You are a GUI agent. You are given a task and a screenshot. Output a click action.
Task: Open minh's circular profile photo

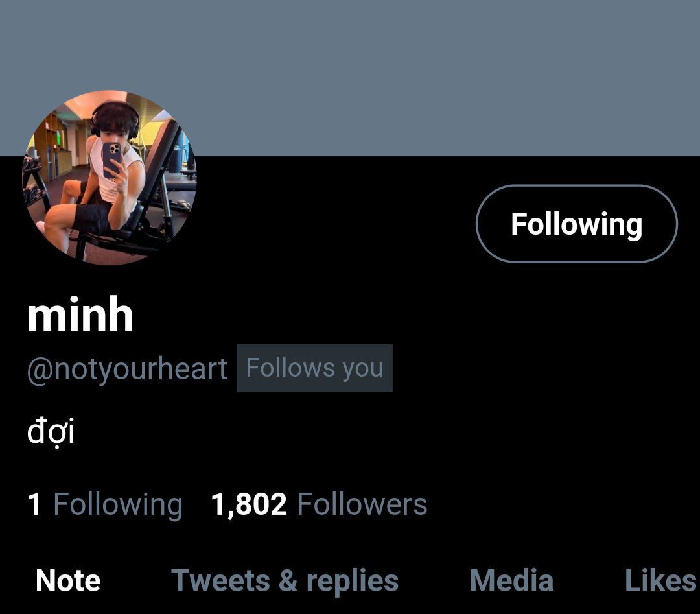110,178
